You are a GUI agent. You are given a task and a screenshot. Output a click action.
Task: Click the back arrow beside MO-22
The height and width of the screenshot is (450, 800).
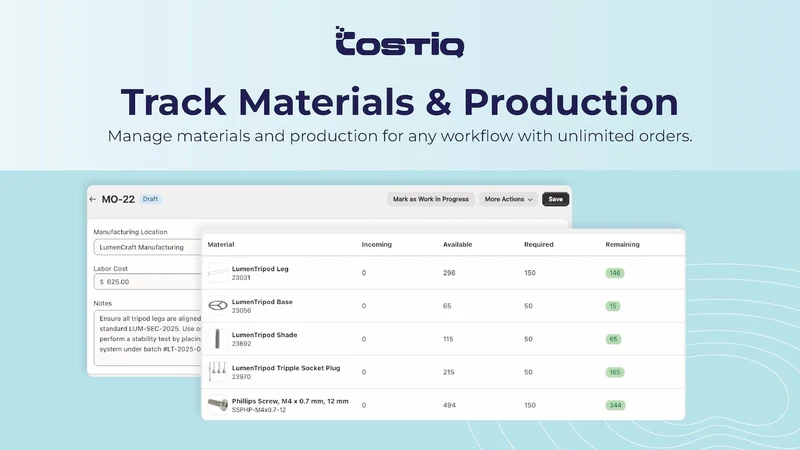pos(92,199)
